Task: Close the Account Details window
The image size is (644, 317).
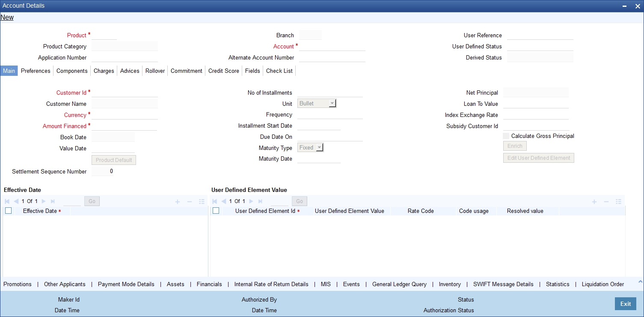Action: click(637, 6)
